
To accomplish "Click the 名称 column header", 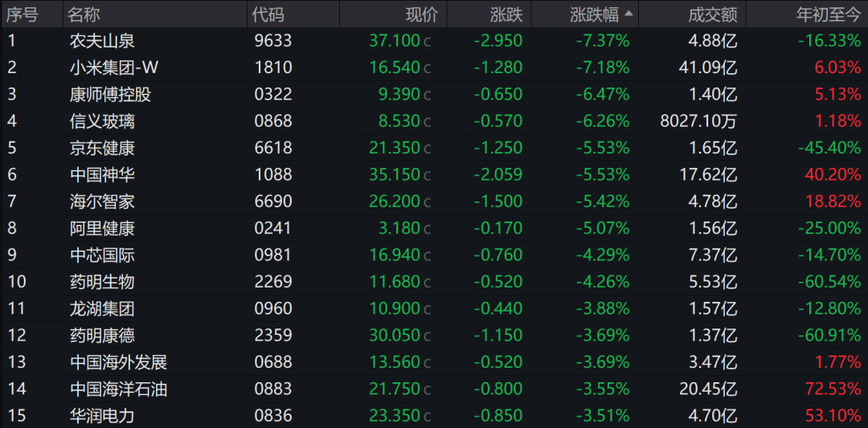I will [84, 14].
